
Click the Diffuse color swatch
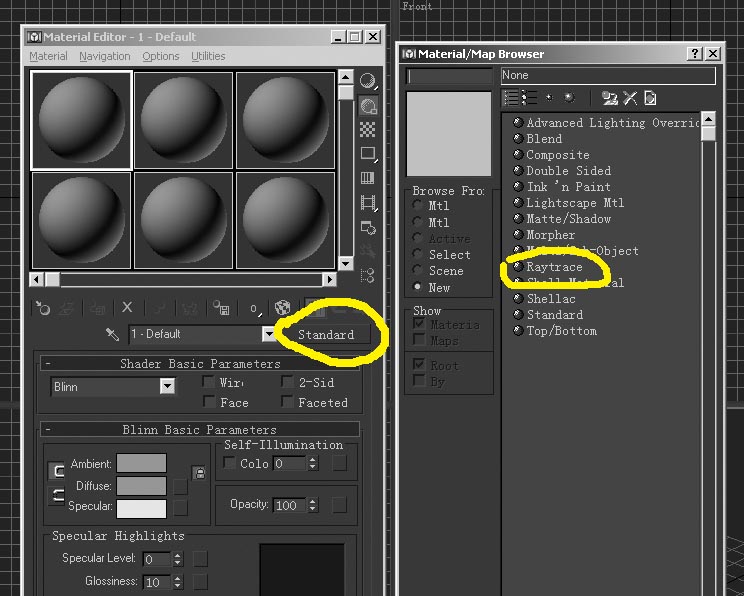(x=141, y=485)
